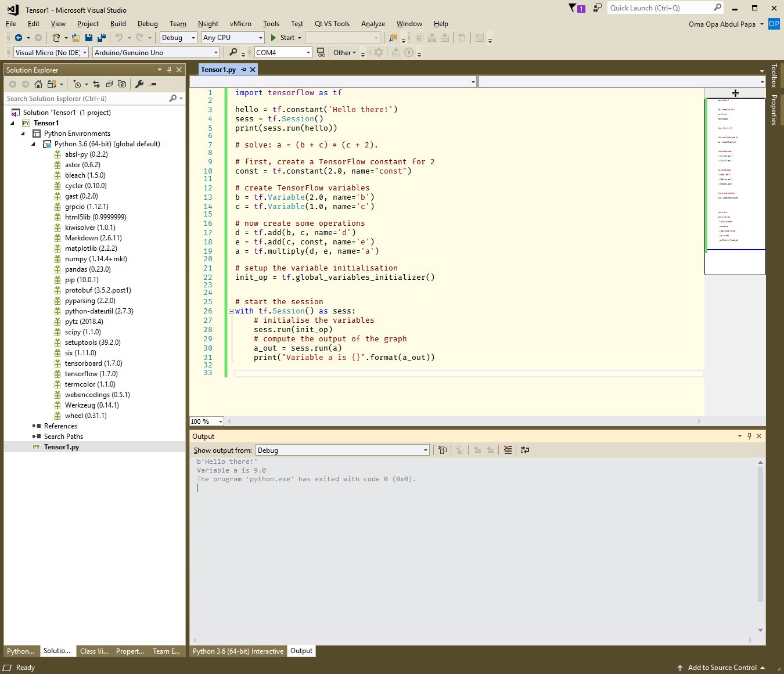Select Tensor1.py in Solution Explorer
Image resolution: width=784 pixels, height=674 pixels.
62,447
